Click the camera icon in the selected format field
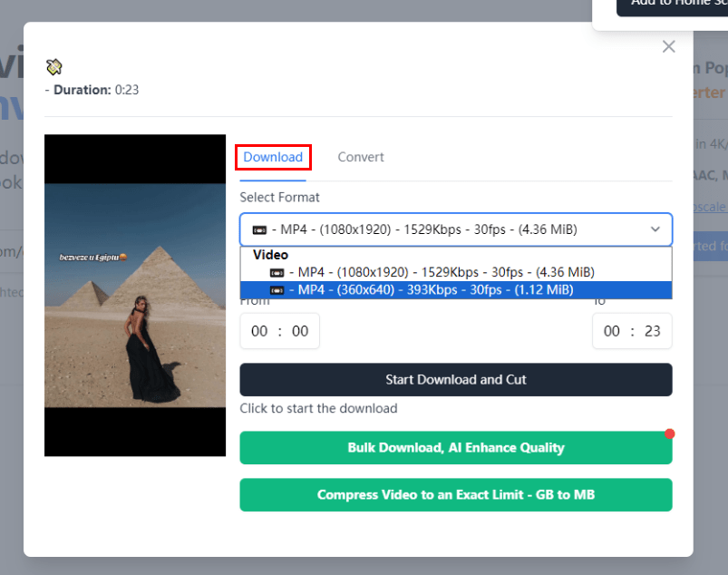 pos(259,229)
